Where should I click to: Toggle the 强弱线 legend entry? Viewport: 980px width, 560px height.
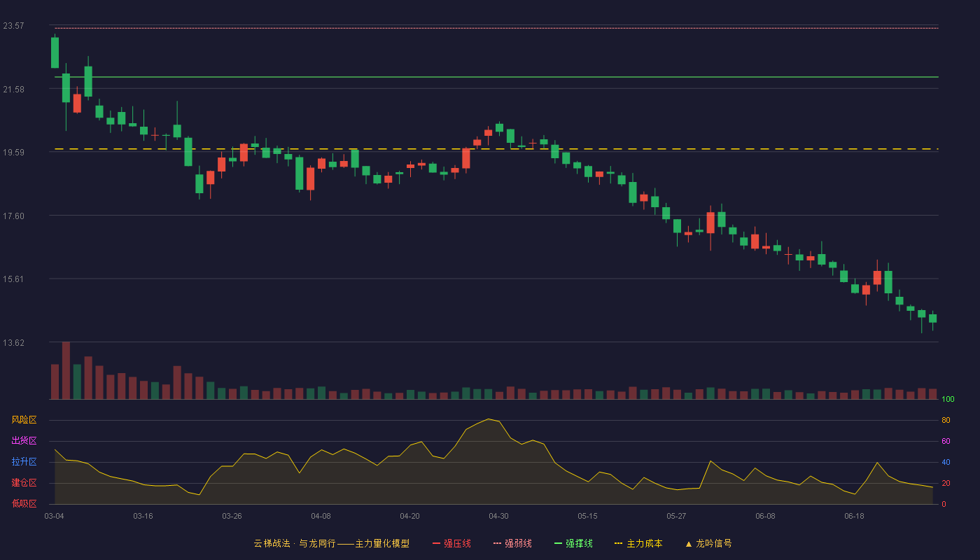512,543
